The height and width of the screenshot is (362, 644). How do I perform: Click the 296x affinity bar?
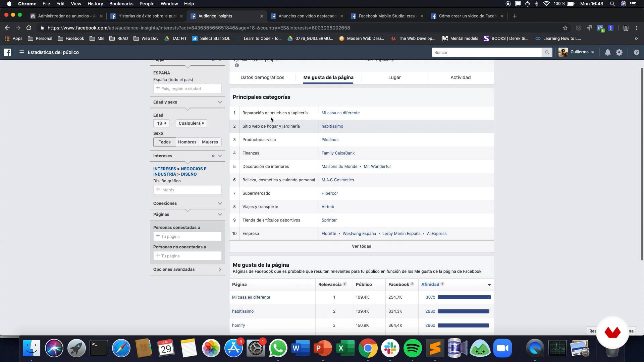(463, 325)
